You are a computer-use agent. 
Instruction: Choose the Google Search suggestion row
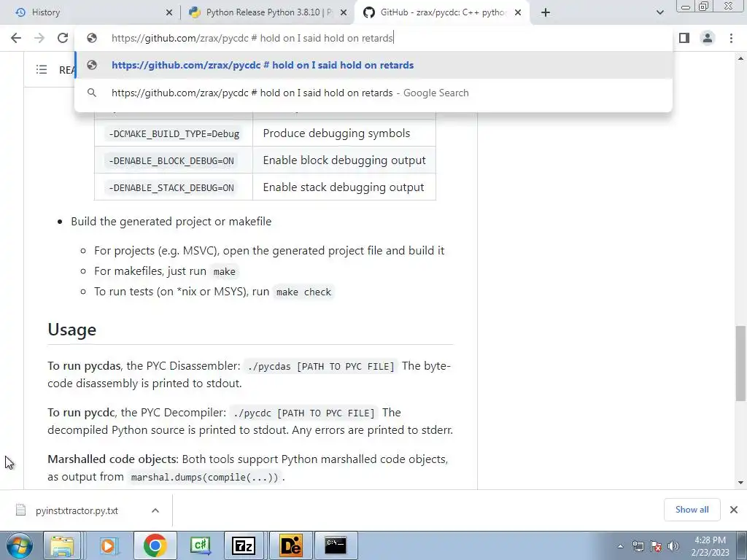(373, 93)
